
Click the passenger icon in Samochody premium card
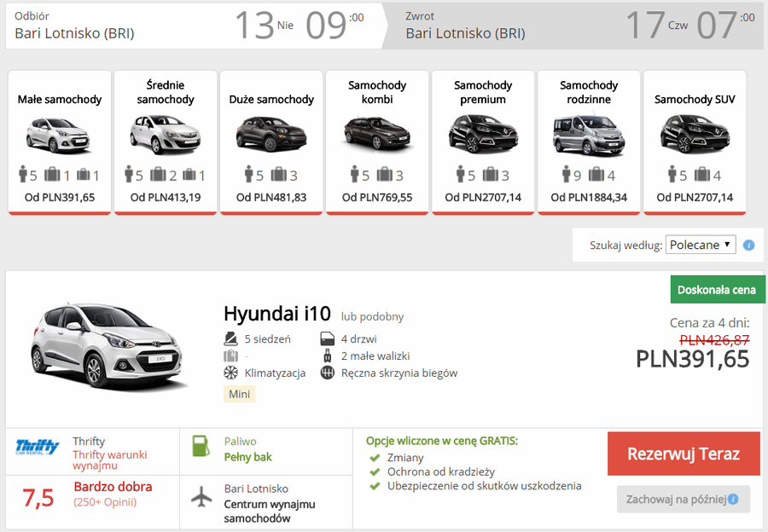coord(461,174)
